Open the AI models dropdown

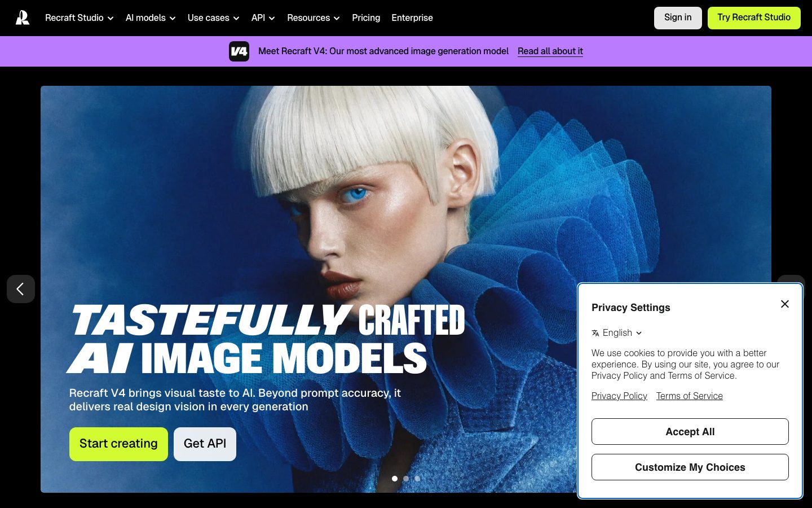(x=150, y=18)
